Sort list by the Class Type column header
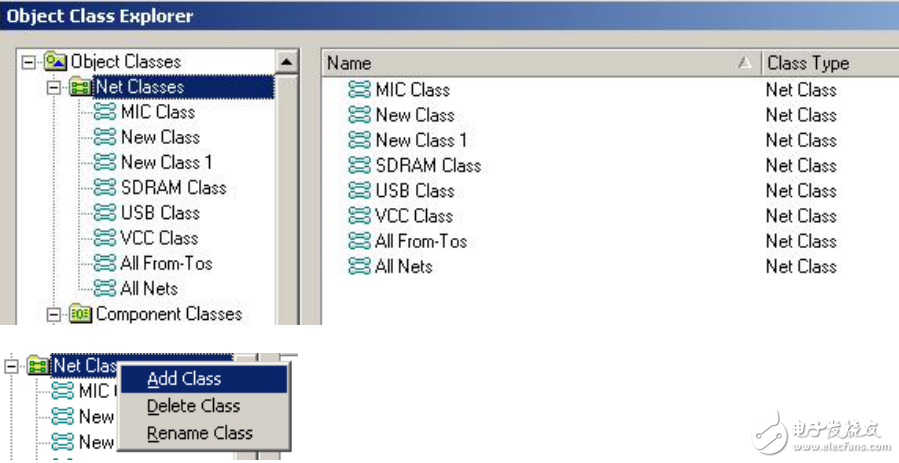This screenshot has height=463, width=899. coord(808,63)
